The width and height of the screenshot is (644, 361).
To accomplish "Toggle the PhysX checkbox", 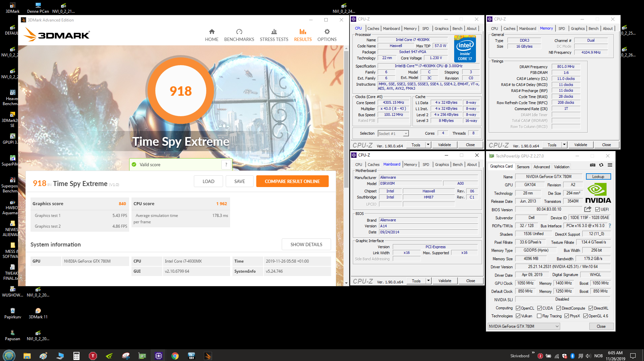I will click(567, 316).
